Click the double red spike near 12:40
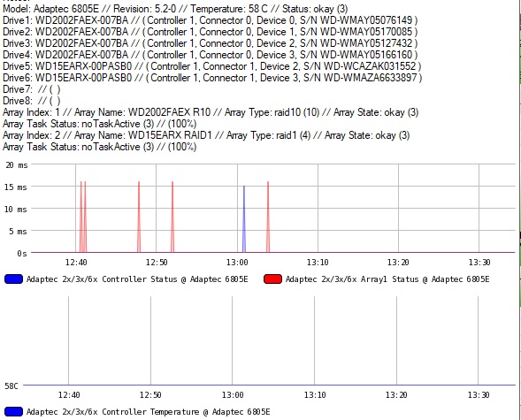This screenshot has width=521, height=420. (83, 218)
